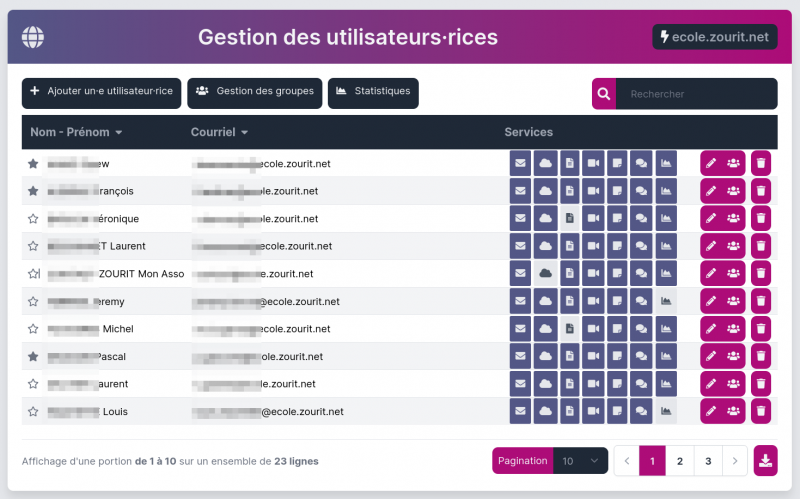The height and width of the screenshot is (499, 800).
Task: Open Courriel column sort dropdown
Action: click(x=244, y=133)
